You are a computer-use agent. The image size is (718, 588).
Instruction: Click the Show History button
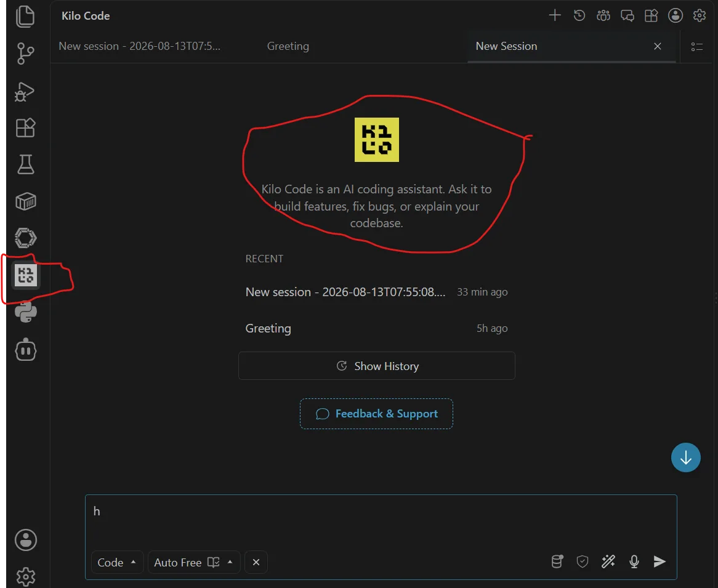[377, 366]
